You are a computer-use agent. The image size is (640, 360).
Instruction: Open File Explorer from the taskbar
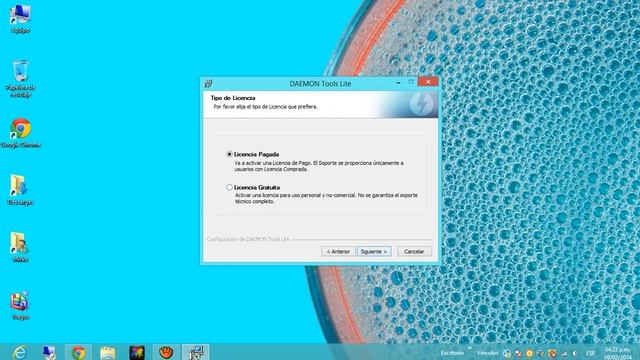107,352
